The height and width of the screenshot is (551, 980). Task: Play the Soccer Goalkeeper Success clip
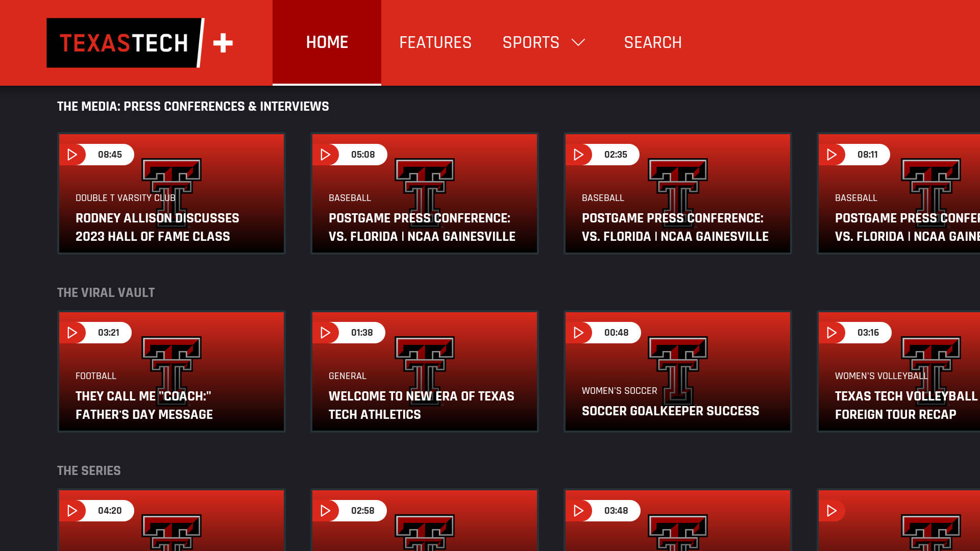point(677,371)
